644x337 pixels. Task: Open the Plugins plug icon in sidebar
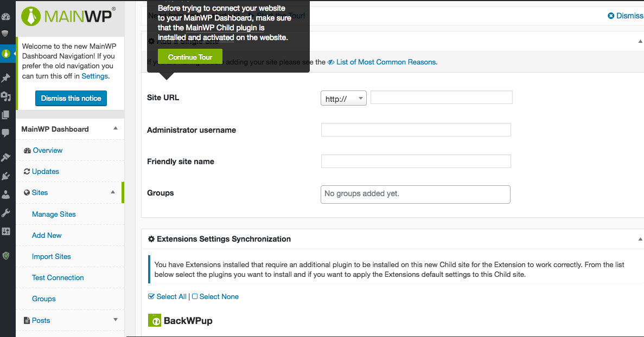(x=6, y=176)
